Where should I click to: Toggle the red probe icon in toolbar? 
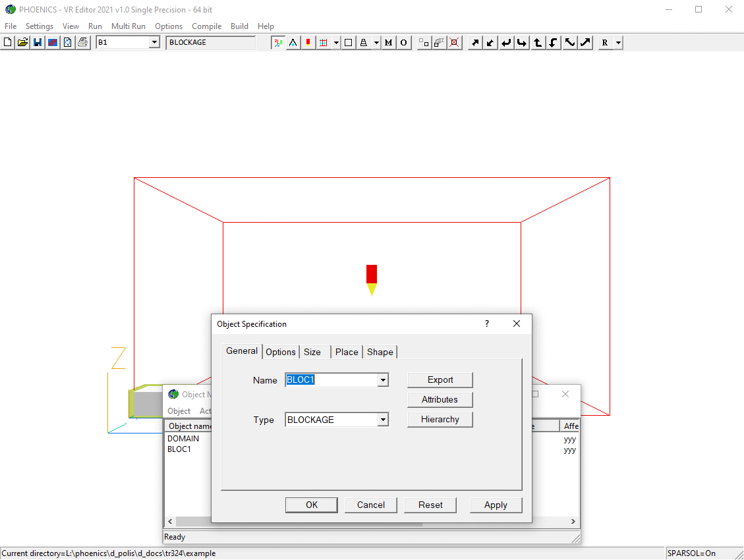(308, 43)
